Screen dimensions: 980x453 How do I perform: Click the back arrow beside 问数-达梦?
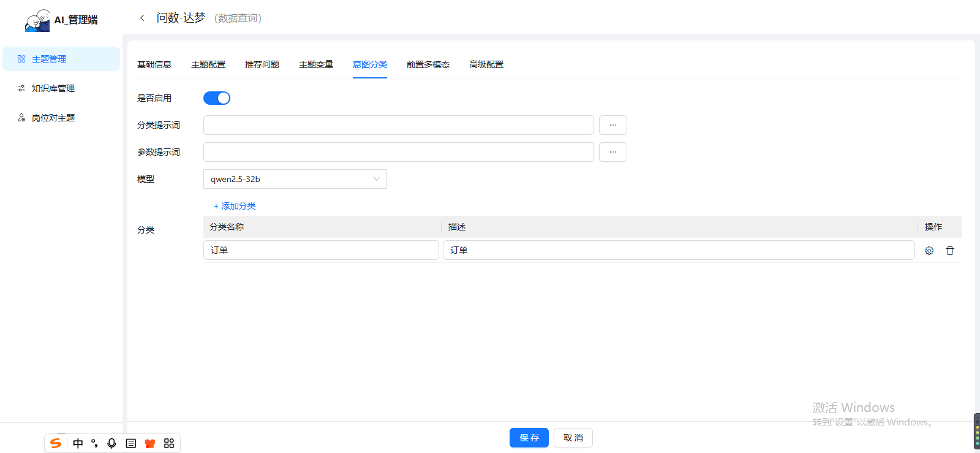click(142, 18)
